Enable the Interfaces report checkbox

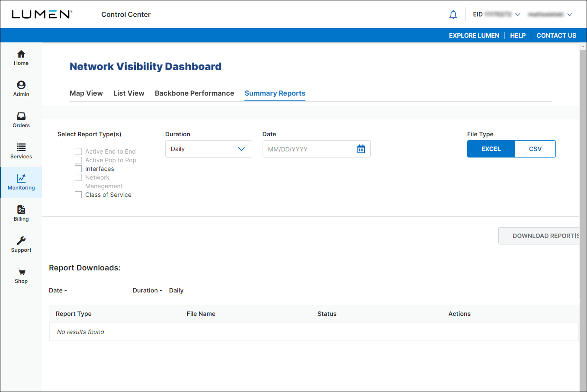78,169
